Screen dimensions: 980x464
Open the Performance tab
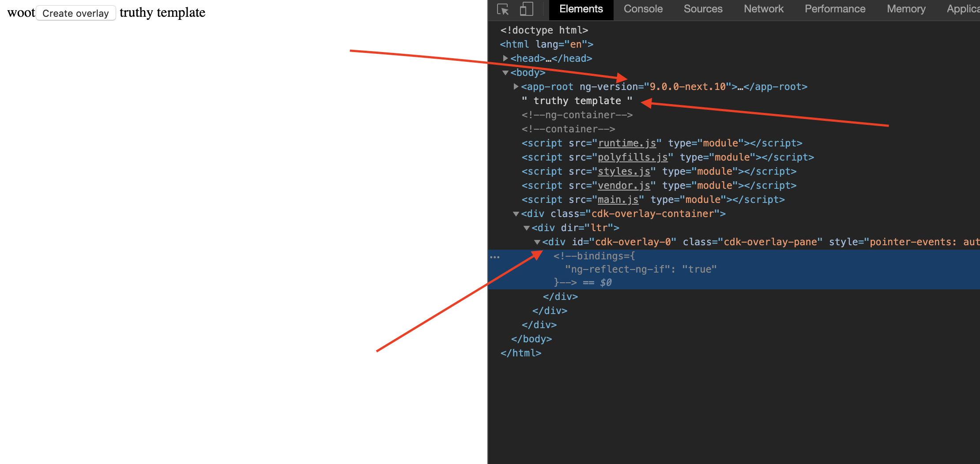click(x=835, y=9)
